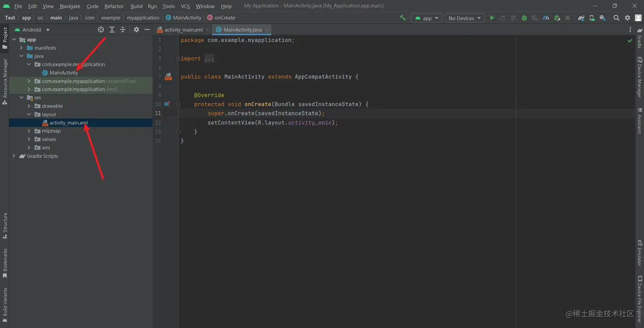Image resolution: width=644 pixels, height=328 pixels.
Task: Start debugging with the green bug icon
Action: click(x=524, y=18)
